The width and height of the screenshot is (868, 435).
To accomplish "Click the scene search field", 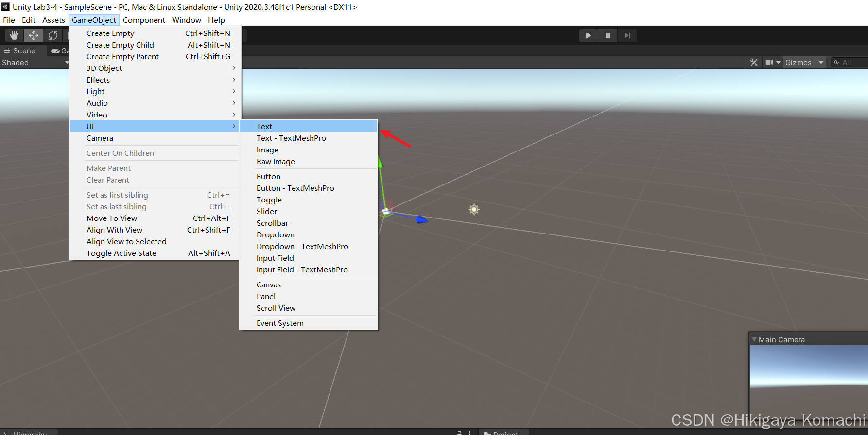I will pyautogui.click(x=850, y=62).
